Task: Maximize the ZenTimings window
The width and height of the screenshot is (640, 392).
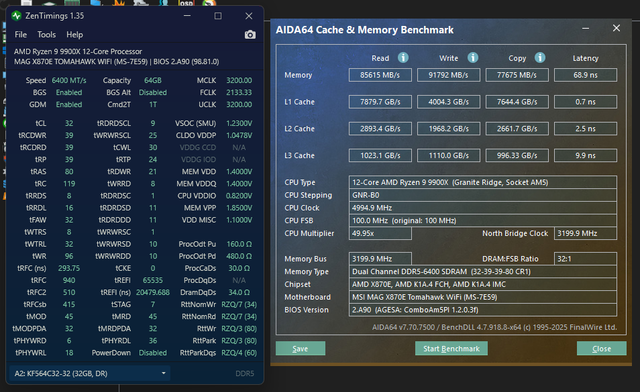Action: click(x=218, y=16)
